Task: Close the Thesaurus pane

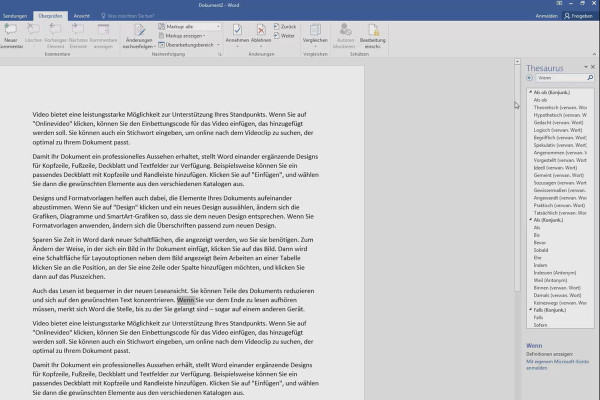Action: click(593, 67)
